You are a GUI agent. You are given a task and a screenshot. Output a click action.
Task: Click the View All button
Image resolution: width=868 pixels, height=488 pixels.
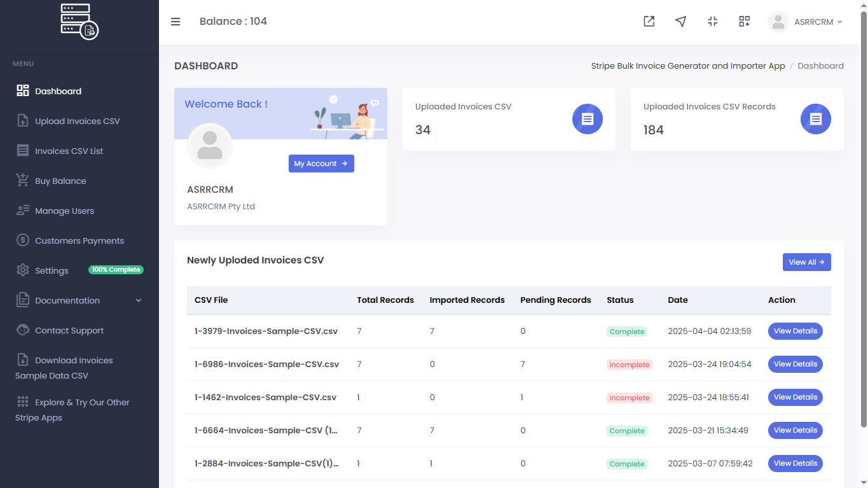click(x=806, y=262)
